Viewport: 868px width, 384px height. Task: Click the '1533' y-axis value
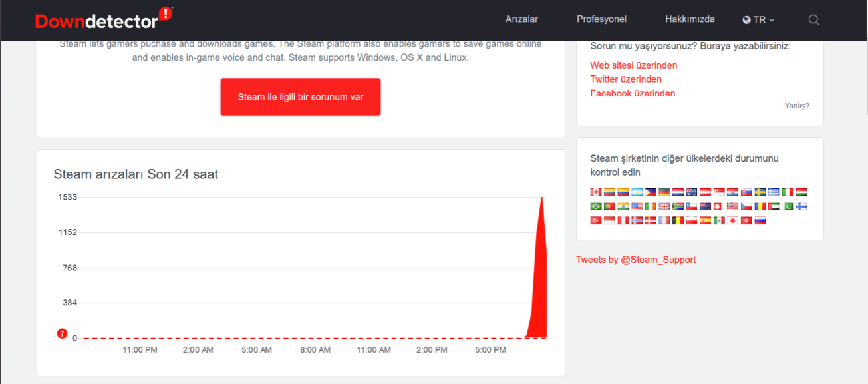pyautogui.click(x=67, y=197)
